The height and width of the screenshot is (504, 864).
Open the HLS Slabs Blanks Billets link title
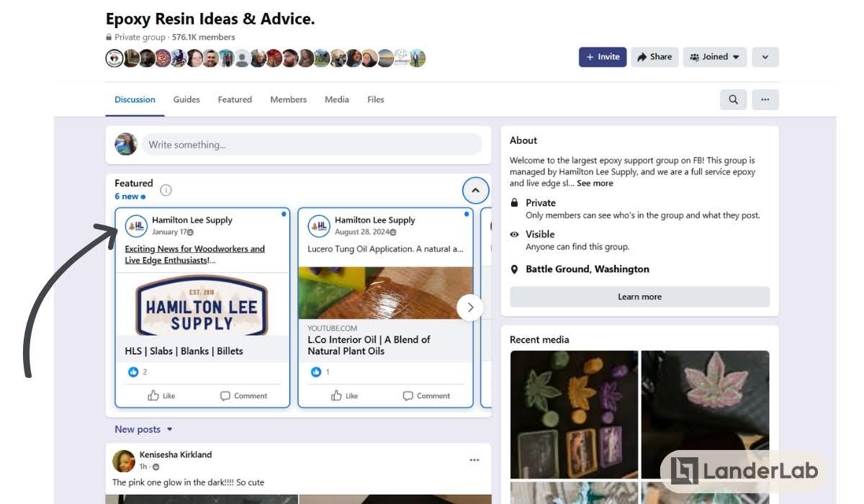tap(184, 351)
